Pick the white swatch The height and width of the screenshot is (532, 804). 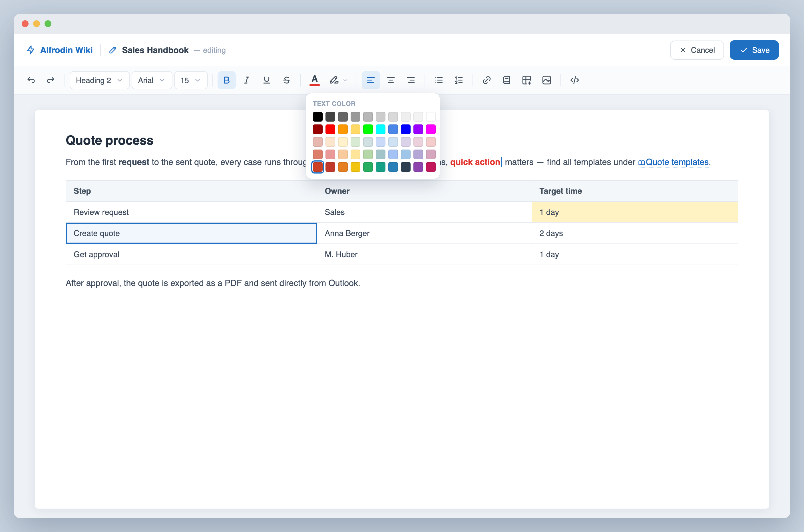click(431, 117)
